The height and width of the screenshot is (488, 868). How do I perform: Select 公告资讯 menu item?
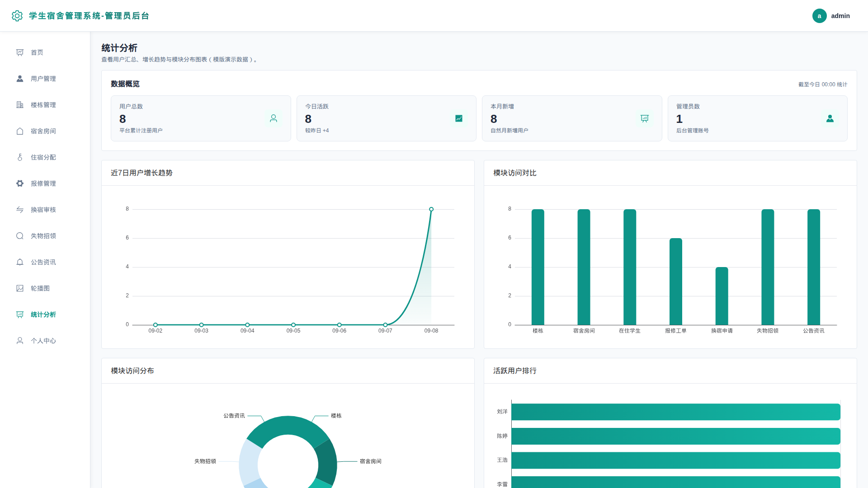[45, 262]
